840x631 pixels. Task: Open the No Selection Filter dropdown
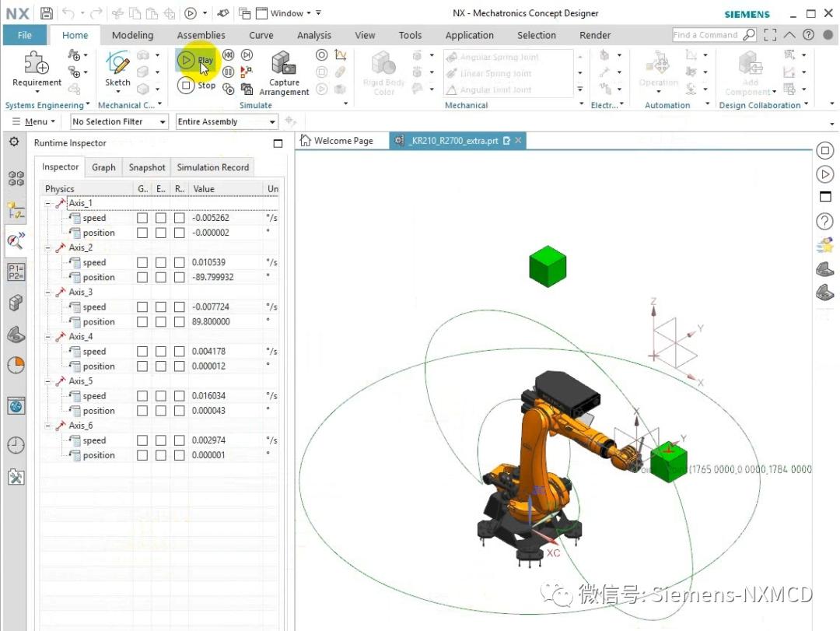click(x=119, y=122)
